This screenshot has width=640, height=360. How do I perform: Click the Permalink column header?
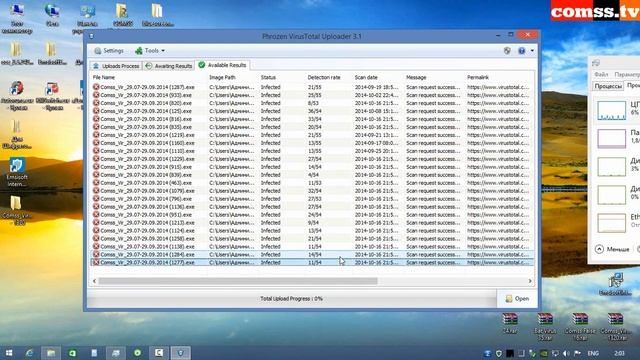coord(478,77)
